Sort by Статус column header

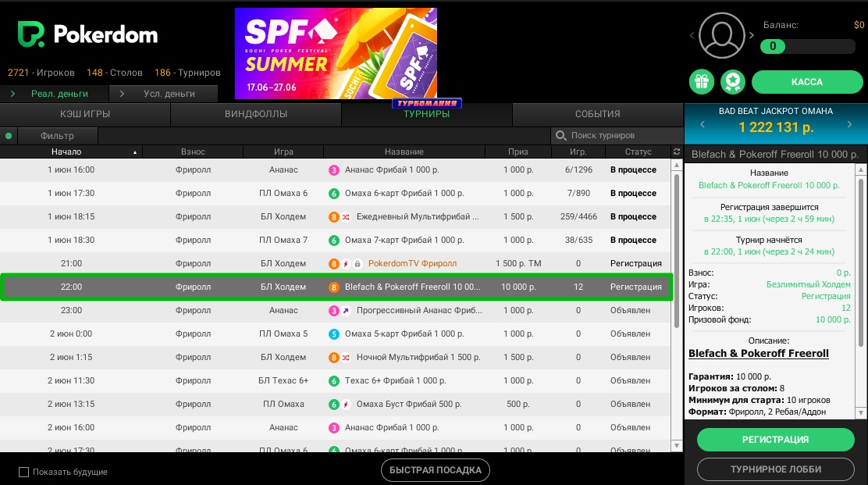(x=638, y=152)
